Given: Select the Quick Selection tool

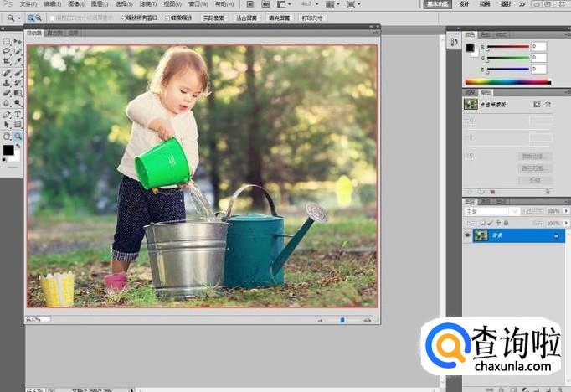Looking at the screenshot, I should tap(18, 51).
